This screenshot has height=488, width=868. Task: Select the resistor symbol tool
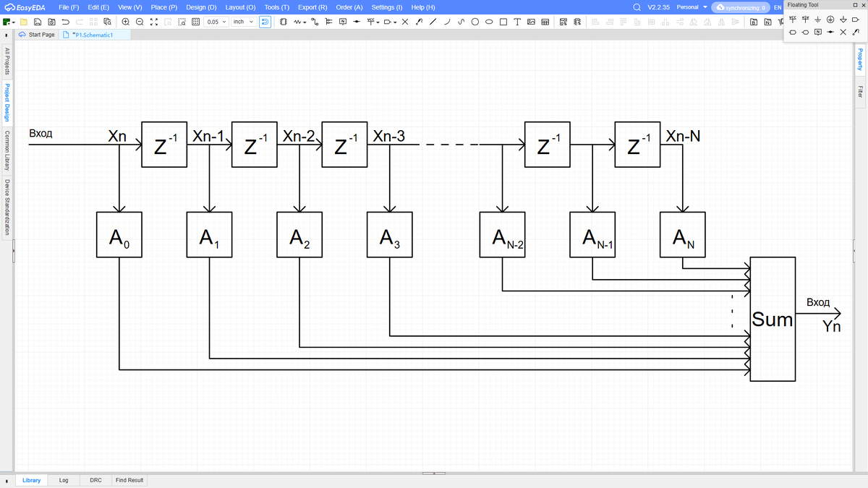coord(297,22)
